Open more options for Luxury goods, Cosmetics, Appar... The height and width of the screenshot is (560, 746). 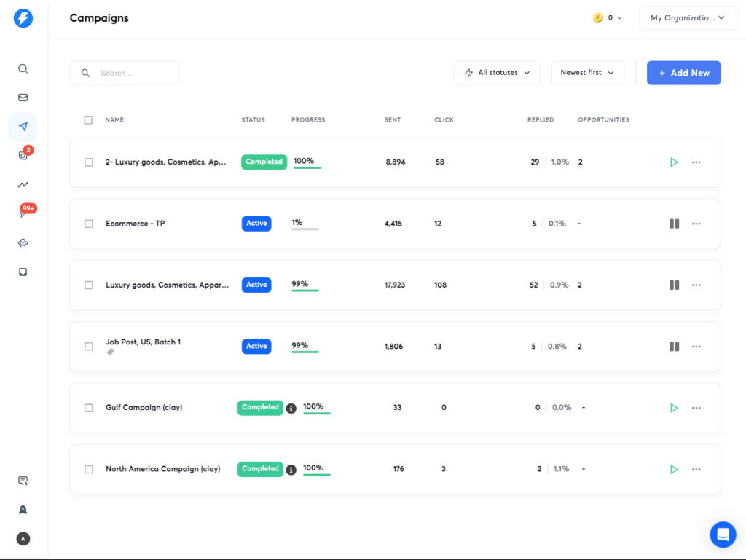(696, 285)
